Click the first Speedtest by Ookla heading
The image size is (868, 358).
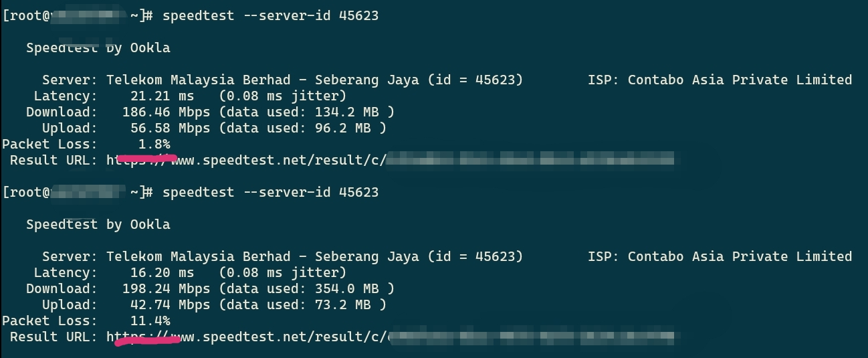pyautogui.click(x=98, y=48)
